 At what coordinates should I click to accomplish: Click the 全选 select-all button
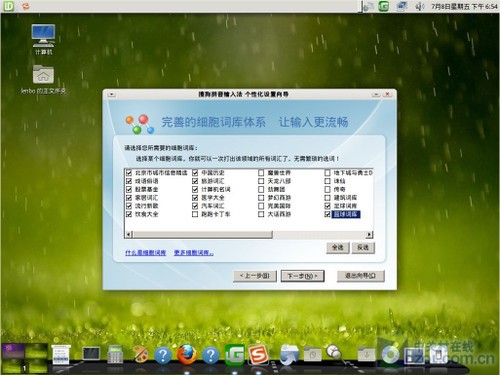[x=338, y=247]
